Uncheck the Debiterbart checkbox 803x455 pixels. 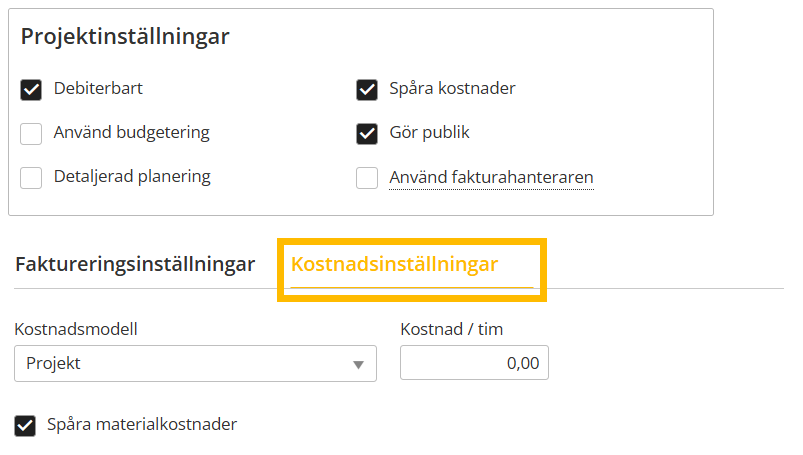coord(31,89)
